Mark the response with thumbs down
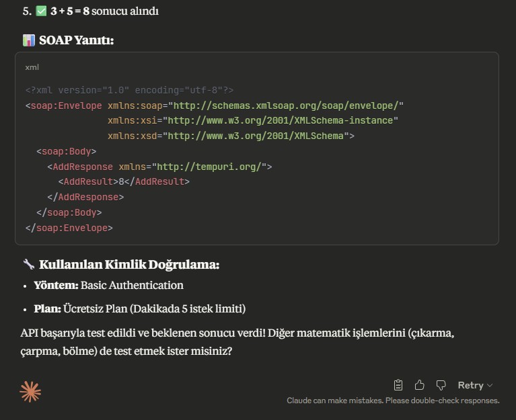516x420 pixels. [x=441, y=385]
